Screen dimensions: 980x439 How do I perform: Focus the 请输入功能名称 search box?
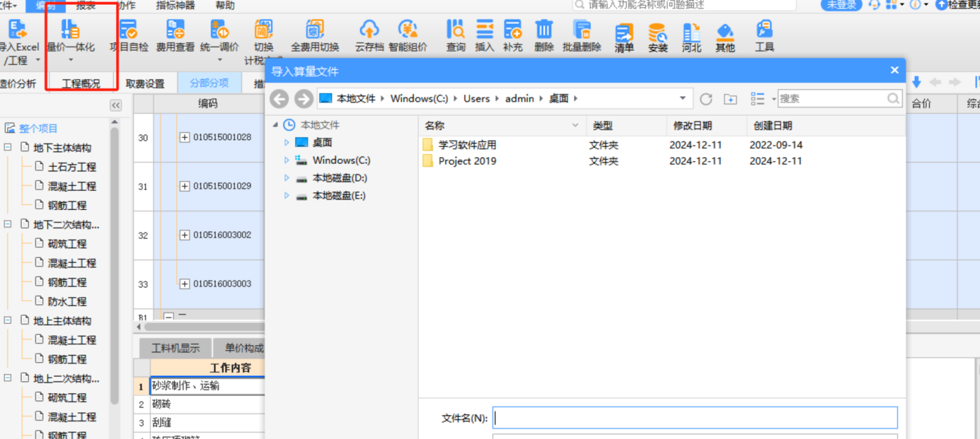click(x=684, y=5)
